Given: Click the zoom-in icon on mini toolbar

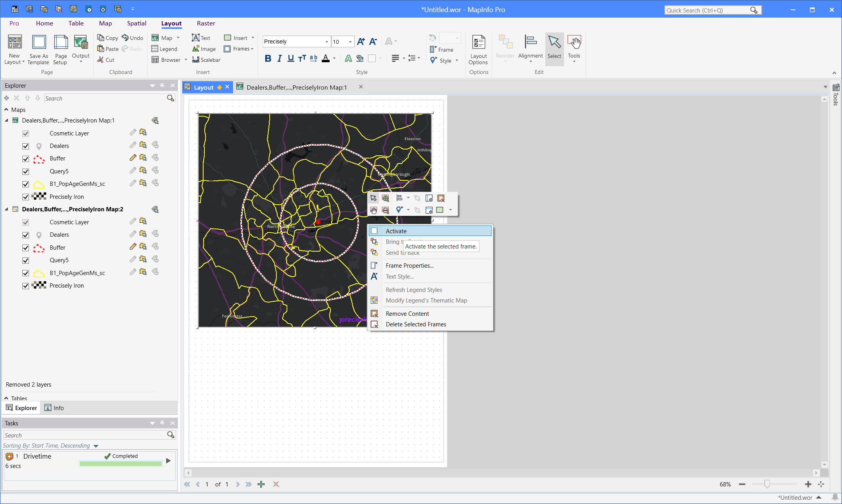Looking at the screenshot, I should click(x=385, y=198).
